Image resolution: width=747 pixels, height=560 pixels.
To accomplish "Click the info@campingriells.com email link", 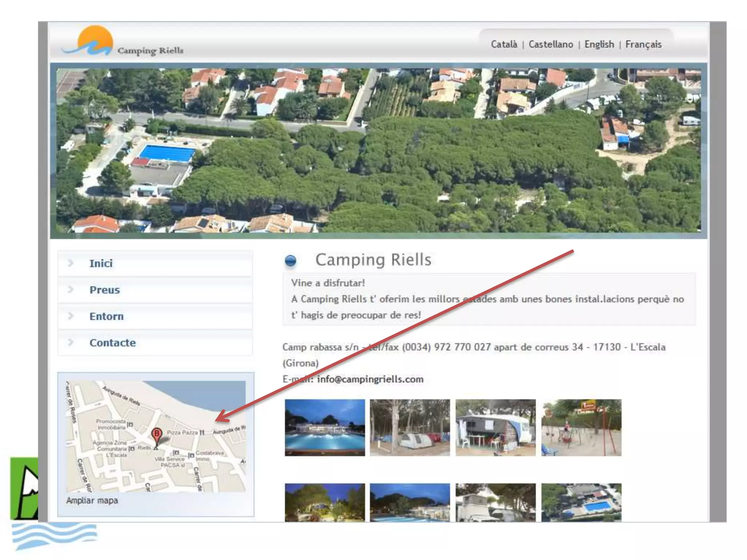I will pyautogui.click(x=370, y=379).
